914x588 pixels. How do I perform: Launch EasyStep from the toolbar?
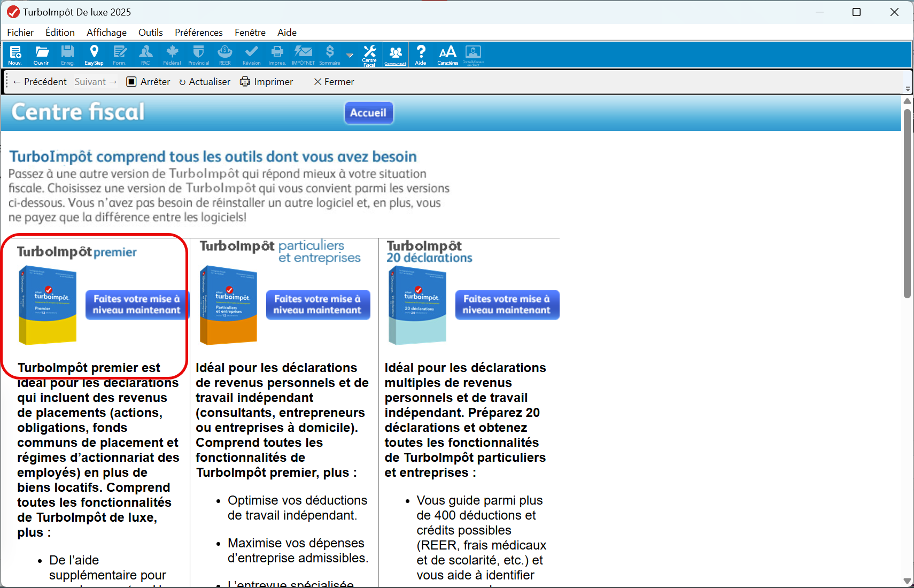(94, 55)
